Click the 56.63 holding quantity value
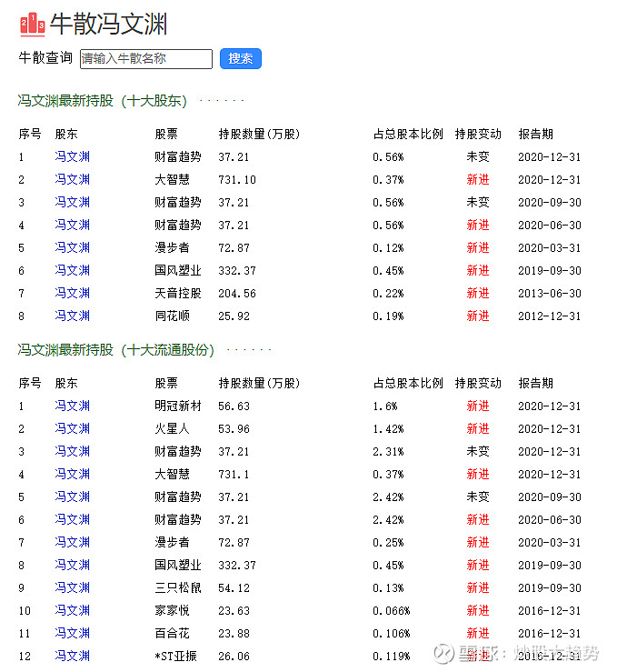Screen dimensions: 617x672 click(234, 406)
